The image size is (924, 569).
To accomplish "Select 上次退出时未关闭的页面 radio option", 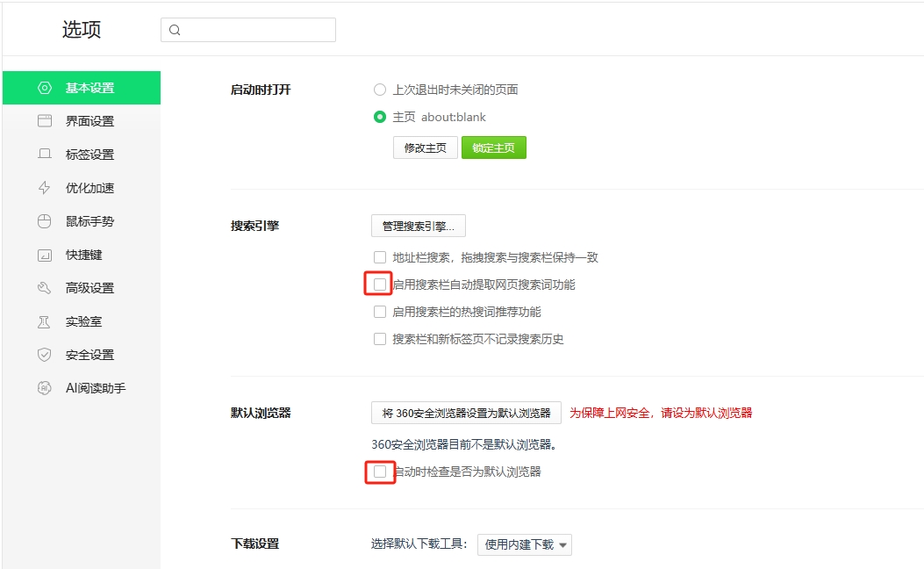I will pos(380,90).
